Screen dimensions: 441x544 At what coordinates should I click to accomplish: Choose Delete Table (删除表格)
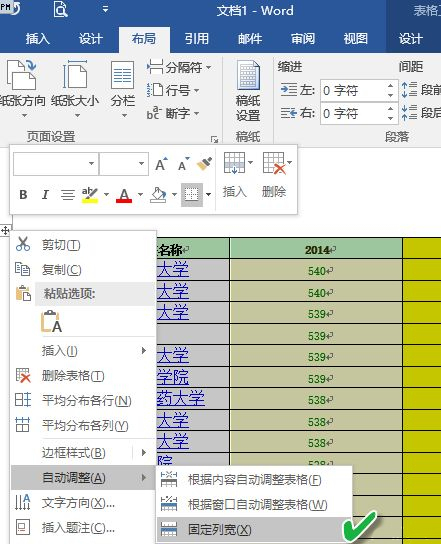pos(83,376)
